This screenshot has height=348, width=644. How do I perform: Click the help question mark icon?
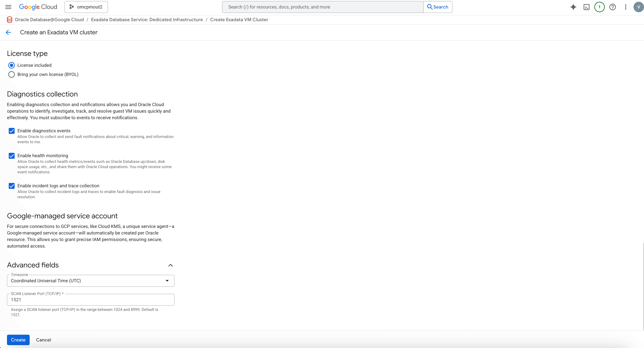tap(613, 7)
